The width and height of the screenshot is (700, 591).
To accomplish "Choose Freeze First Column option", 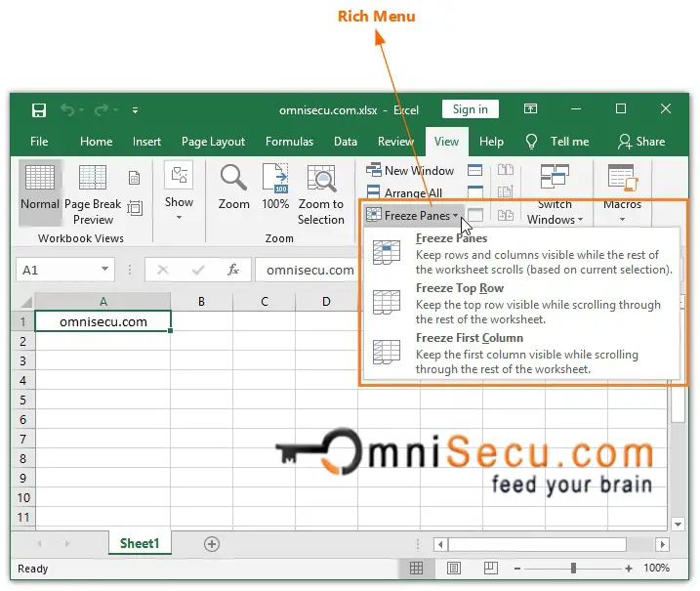I will [x=521, y=354].
